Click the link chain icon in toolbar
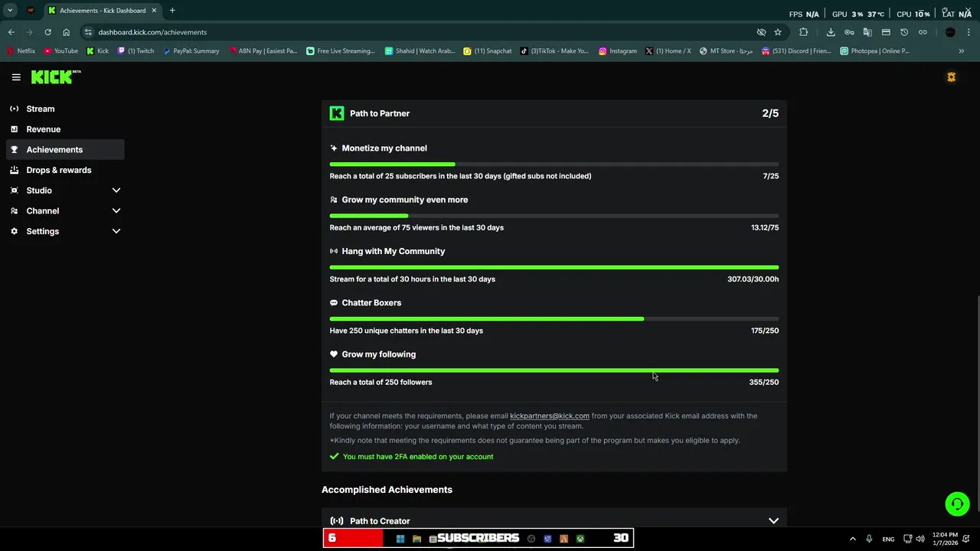 pyautogui.click(x=923, y=32)
